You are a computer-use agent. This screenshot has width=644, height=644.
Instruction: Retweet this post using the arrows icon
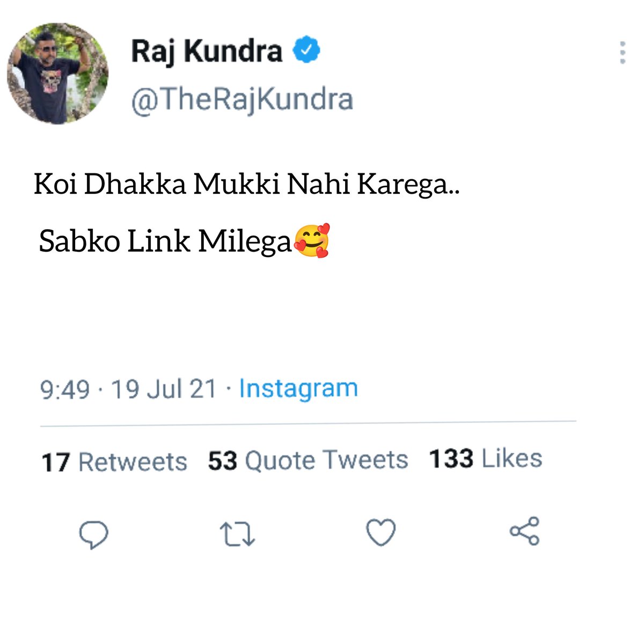pyautogui.click(x=237, y=535)
